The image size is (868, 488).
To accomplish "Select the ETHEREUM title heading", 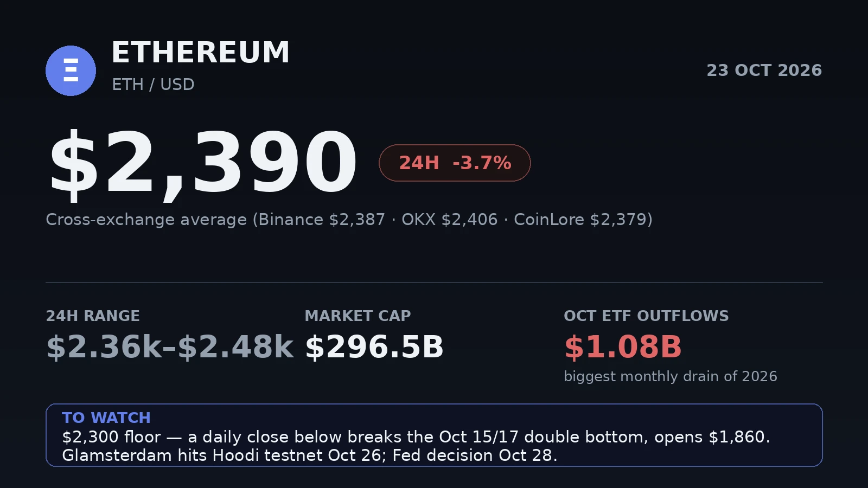I will (x=201, y=53).
